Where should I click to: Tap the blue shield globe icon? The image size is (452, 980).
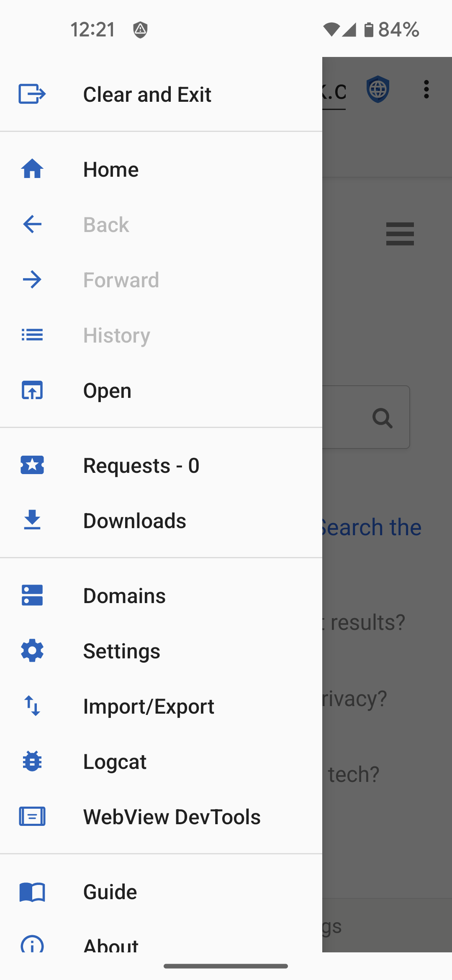(378, 89)
